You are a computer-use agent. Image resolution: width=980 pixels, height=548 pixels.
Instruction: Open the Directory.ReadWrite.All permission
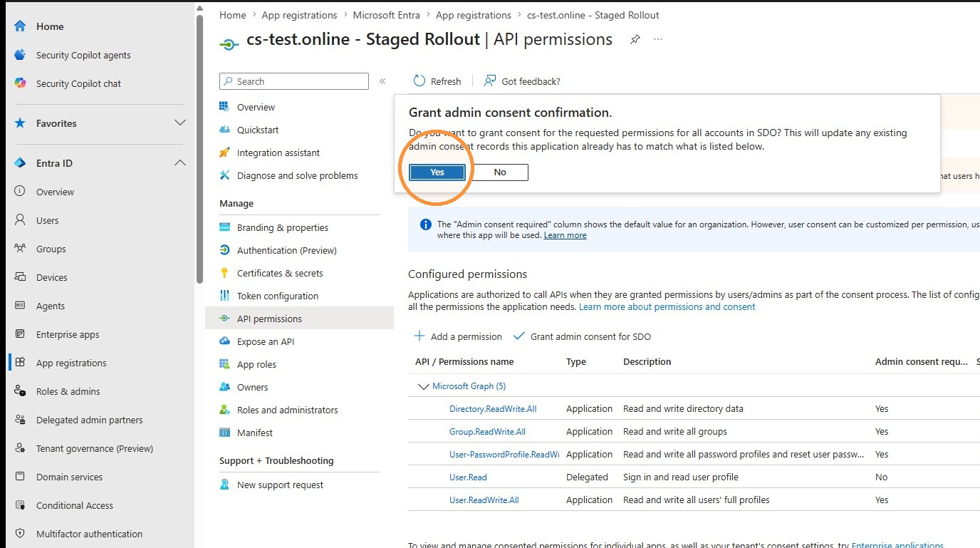point(493,409)
